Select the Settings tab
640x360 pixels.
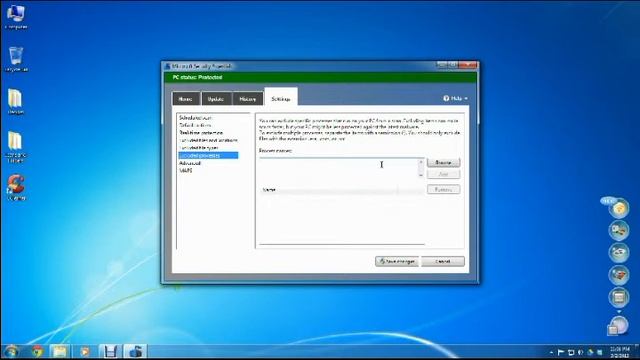coord(281,98)
